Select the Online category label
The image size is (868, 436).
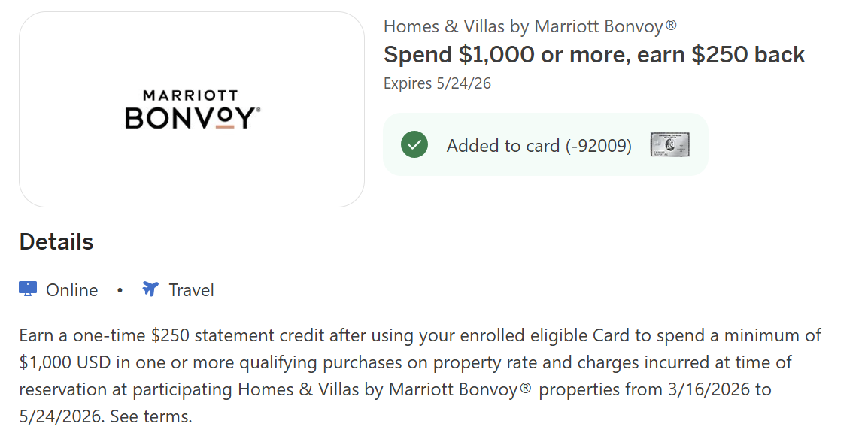tap(72, 290)
